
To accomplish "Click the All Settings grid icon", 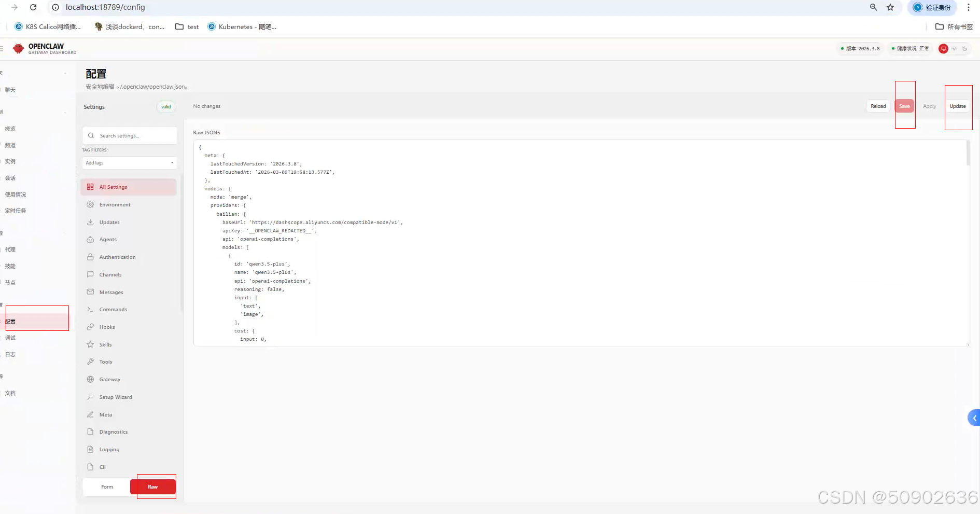I will (90, 187).
